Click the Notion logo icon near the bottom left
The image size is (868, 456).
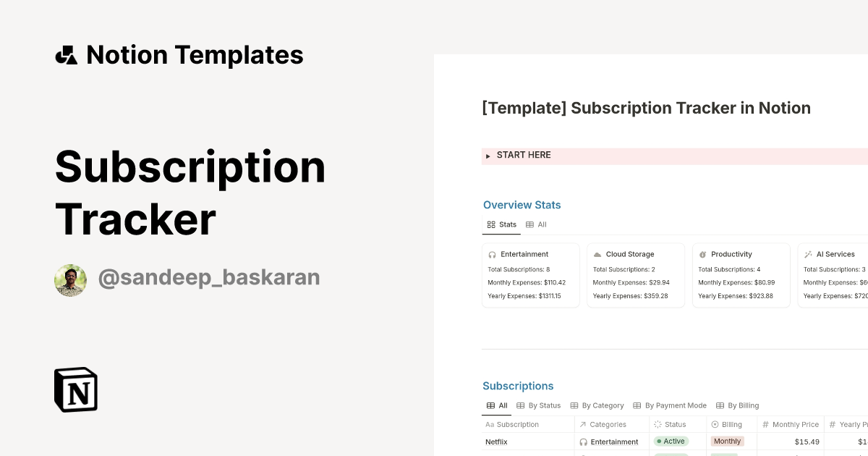(x=75, y=389)
